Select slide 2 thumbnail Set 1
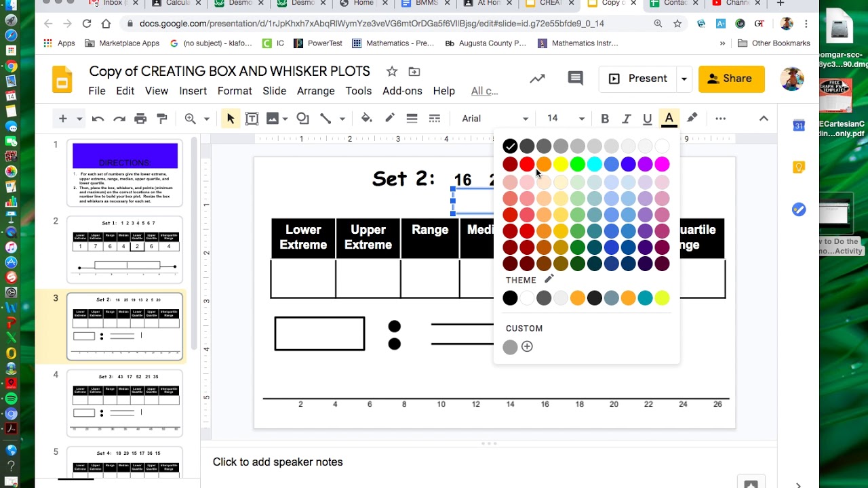The height and width of the screenshot is (488, 868). point(125,249)
